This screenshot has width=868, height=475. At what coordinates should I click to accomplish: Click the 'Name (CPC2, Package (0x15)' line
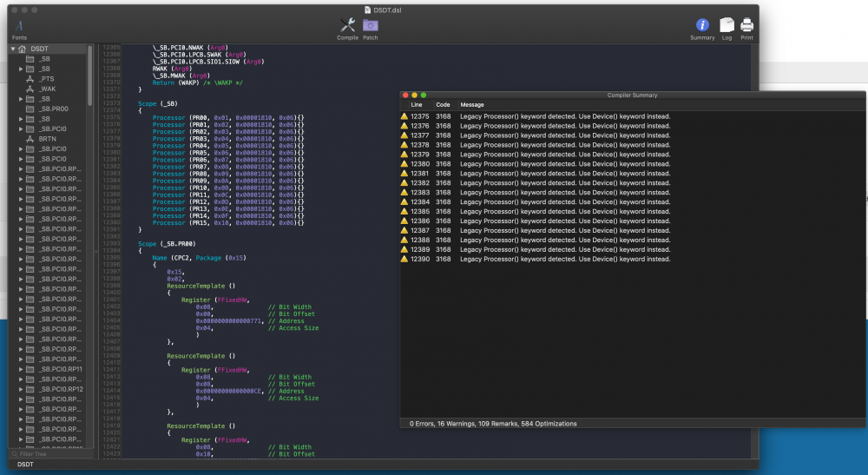tap(200, 258)
